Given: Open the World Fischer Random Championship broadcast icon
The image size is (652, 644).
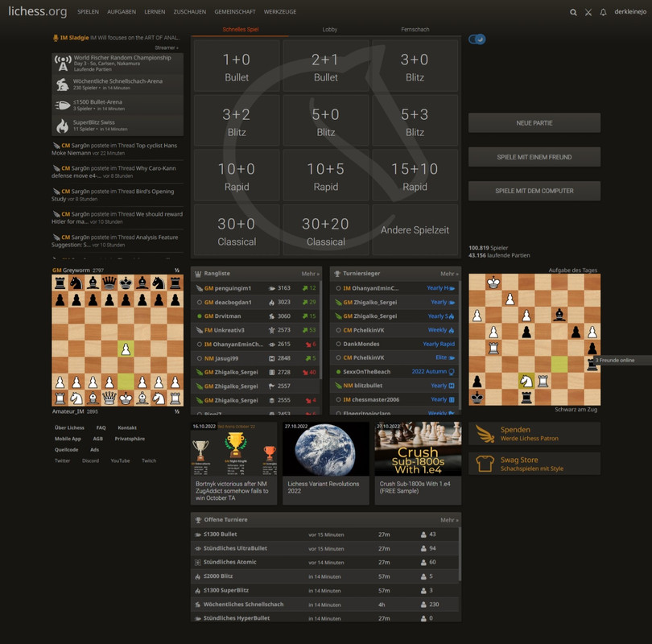Looking at the screenshot, I should pyautogui.click(x=64, y=64).
